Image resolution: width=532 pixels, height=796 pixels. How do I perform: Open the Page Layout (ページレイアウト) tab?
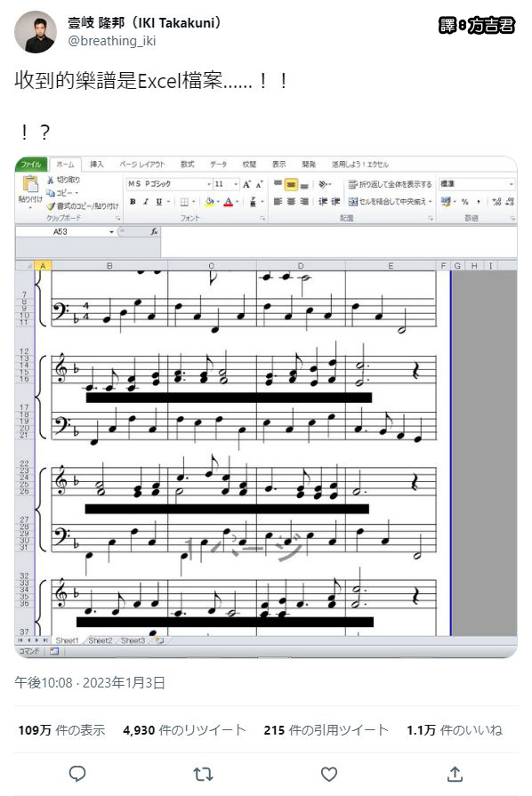click(x=142, y=164)
